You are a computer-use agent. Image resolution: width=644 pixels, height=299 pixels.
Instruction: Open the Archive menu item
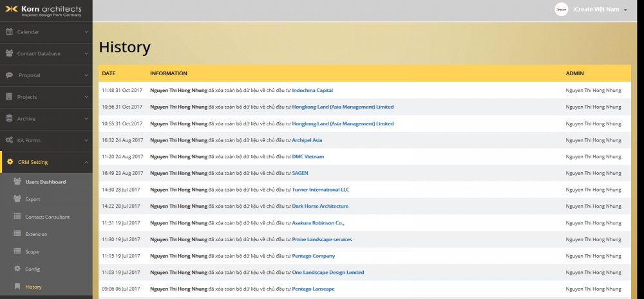click(x=46, y=119)
